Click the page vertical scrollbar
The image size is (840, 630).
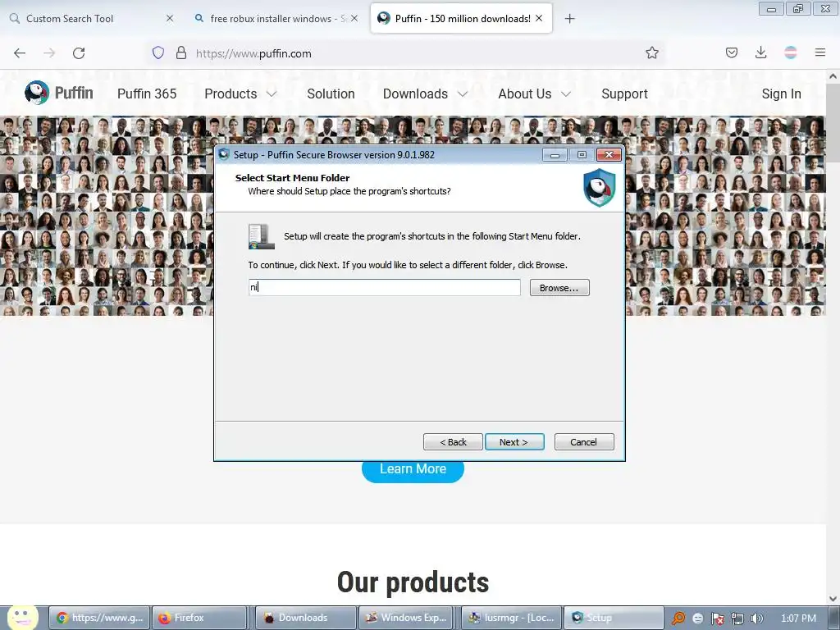pos(833,123)
